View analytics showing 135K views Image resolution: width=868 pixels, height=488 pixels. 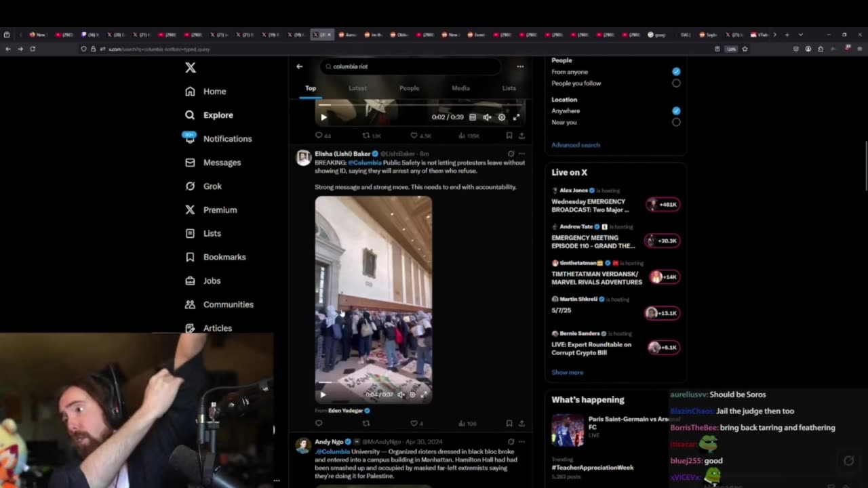[469, 136]
